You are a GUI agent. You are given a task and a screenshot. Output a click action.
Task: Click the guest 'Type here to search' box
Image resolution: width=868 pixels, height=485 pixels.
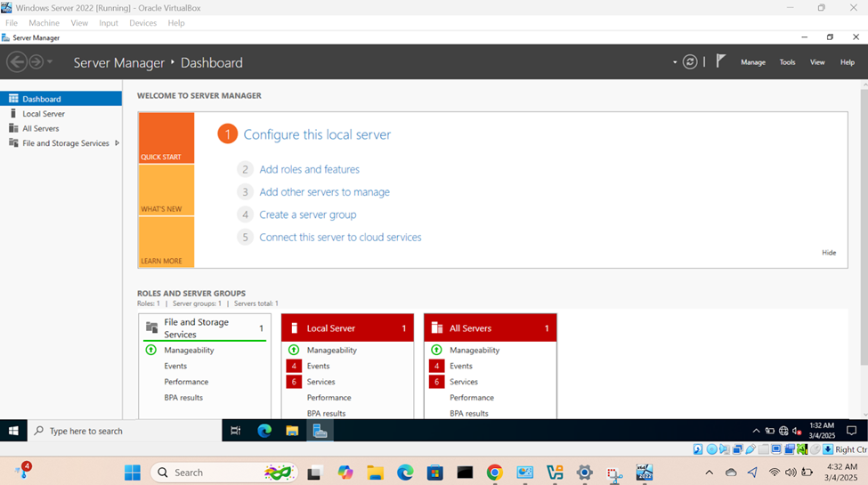click(125, 431)
